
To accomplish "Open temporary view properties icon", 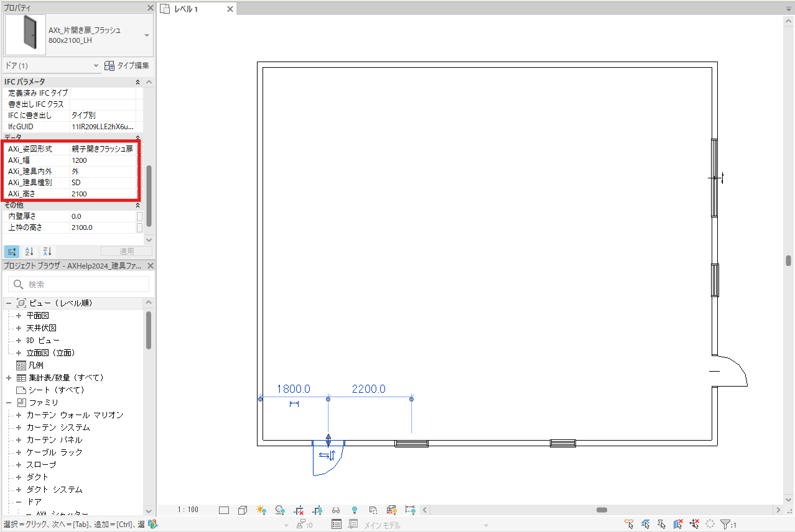I will (373, 510).
